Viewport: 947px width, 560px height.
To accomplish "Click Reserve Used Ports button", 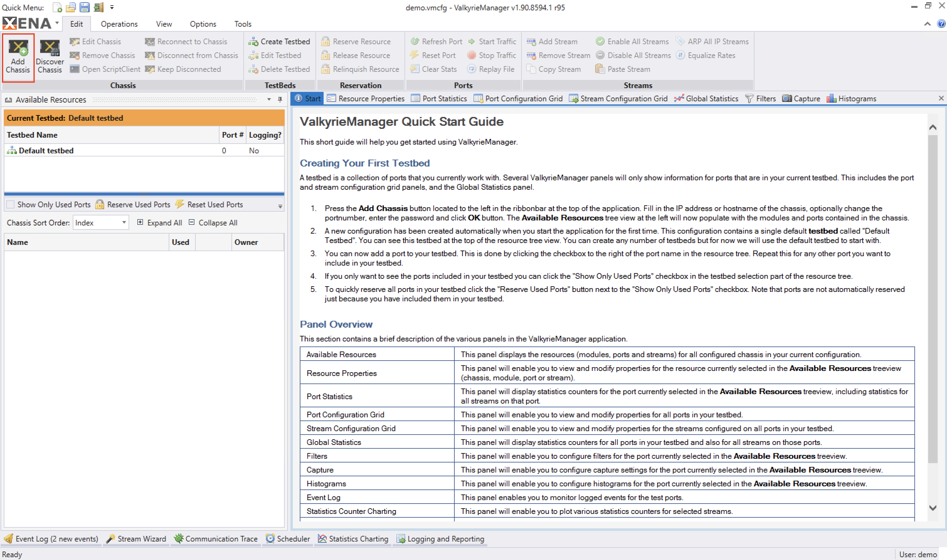I will point(133,204).
